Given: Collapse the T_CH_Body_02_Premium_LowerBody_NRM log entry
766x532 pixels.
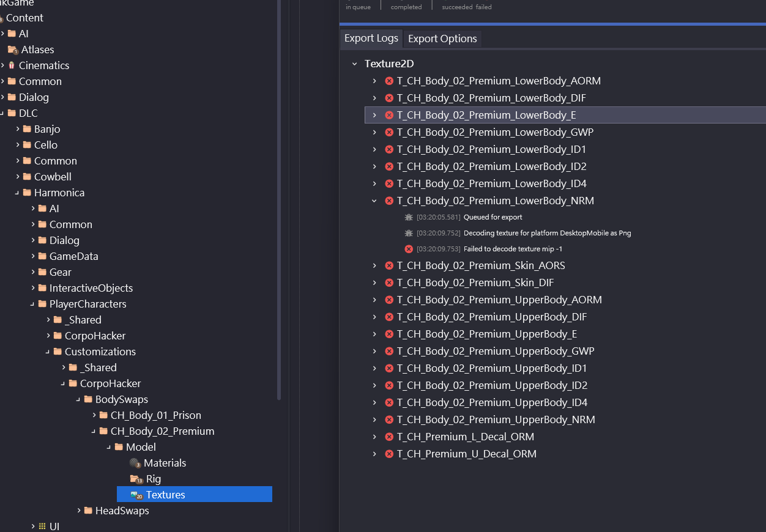Looking at the screenshot, I should (374, 201).
